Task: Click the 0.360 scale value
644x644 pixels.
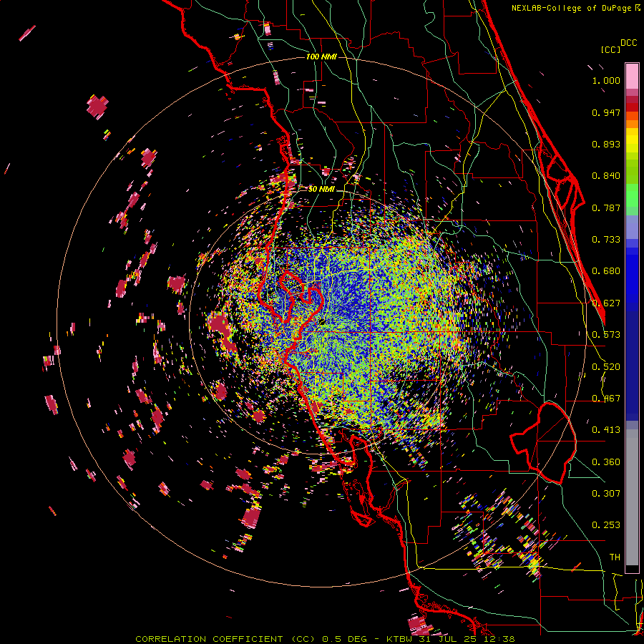Action: 606,462
